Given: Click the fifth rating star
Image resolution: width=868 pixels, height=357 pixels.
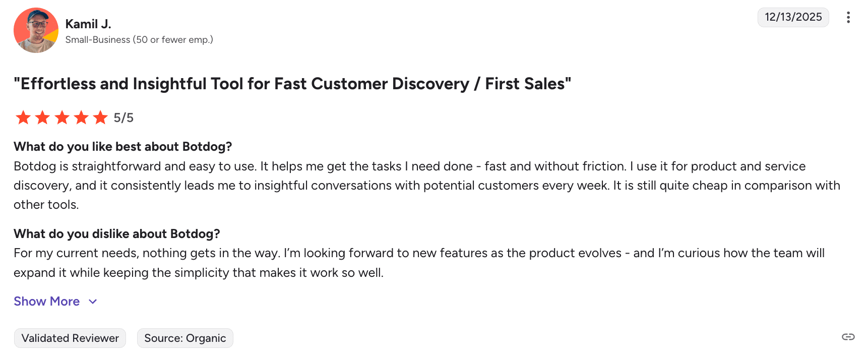Looking at the screenshot, I should (101, 117).
